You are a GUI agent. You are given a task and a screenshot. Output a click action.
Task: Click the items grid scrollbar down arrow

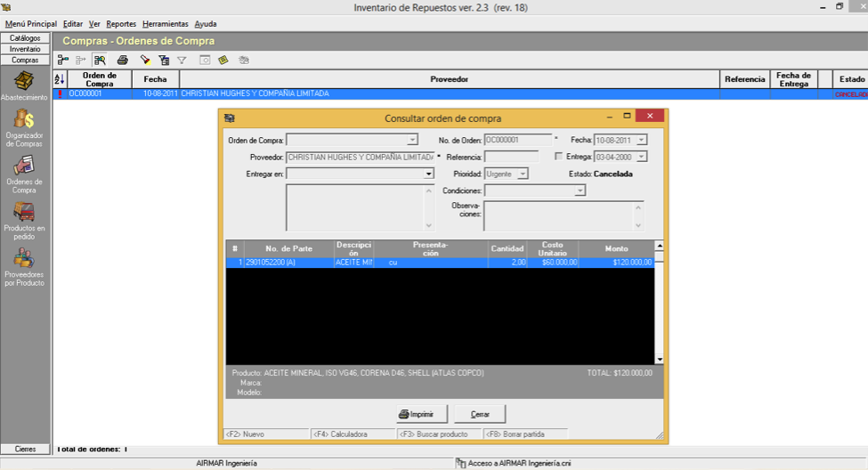click(x=660, y=360)
